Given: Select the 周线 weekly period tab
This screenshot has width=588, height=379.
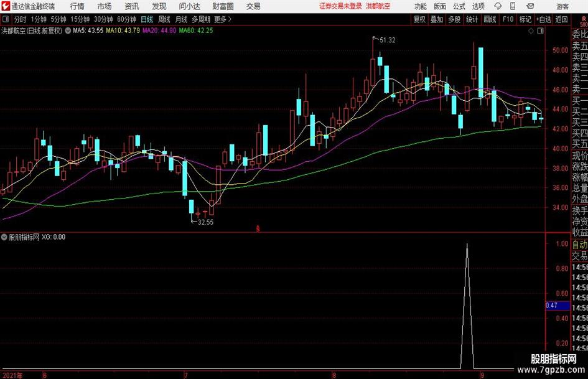Looking at the screenshot, I should [x=164, y=19].
